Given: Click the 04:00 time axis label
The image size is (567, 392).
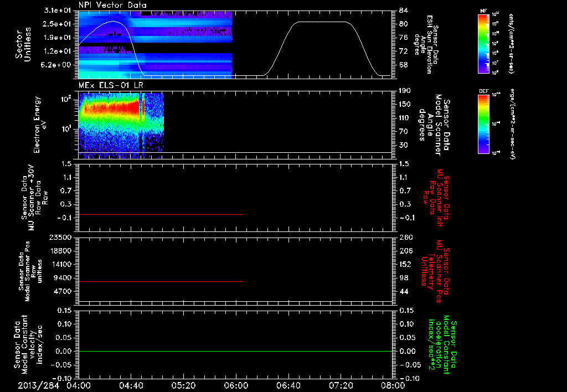Looking at the screenshot, I should tap(79, 385).
